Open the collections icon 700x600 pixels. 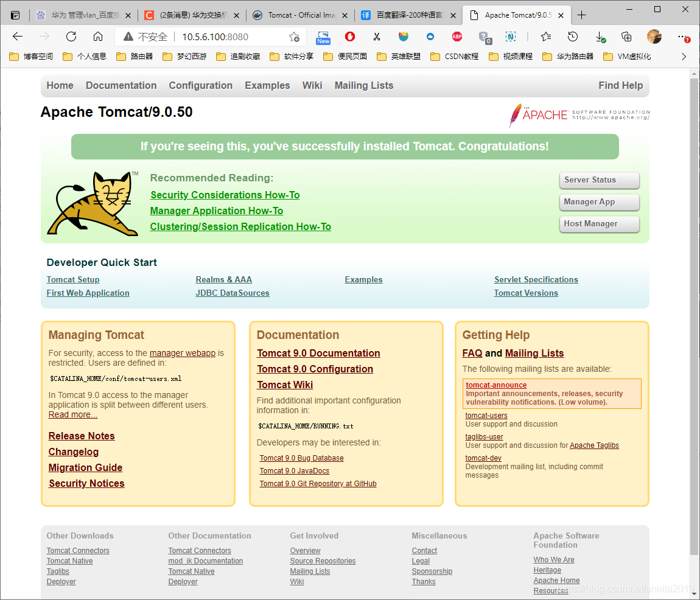pyautogui.click(x=627, y=37)
